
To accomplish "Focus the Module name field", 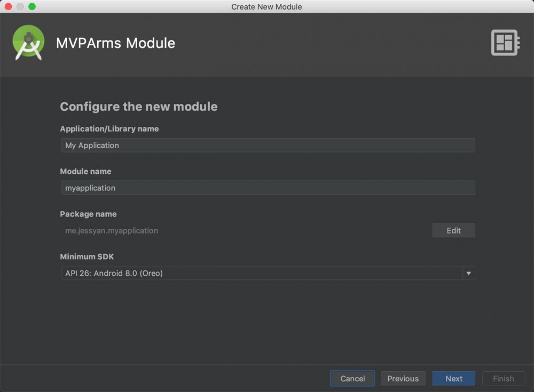I will click(268, 188).
